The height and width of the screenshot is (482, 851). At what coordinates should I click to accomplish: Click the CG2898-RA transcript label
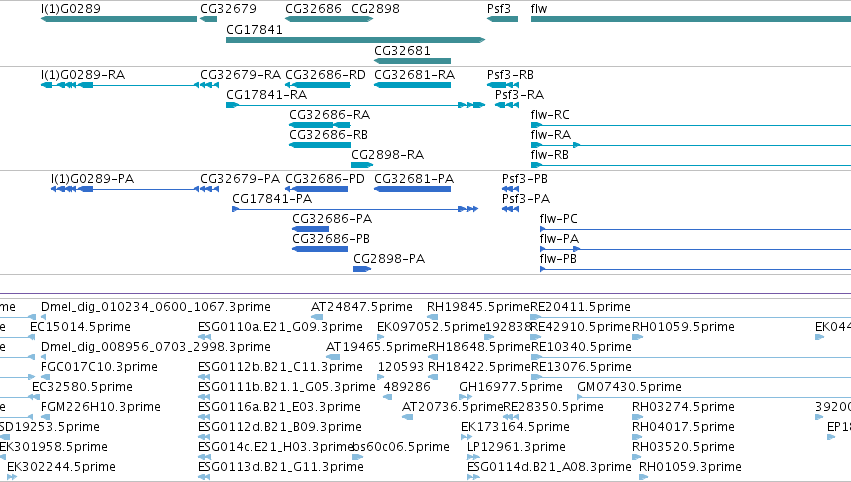tap(387, 155)
